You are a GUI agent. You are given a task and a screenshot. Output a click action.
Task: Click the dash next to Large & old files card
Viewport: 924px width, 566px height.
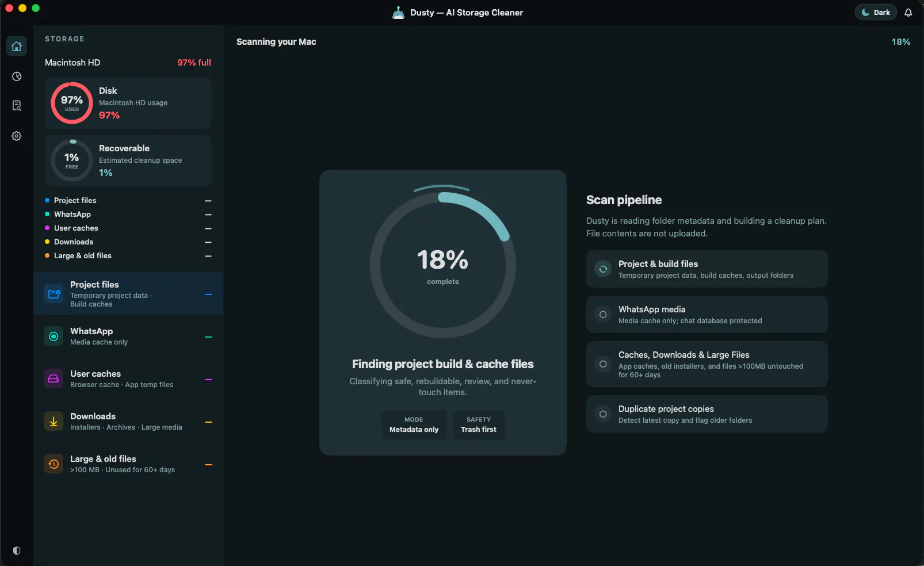(209, 465)
